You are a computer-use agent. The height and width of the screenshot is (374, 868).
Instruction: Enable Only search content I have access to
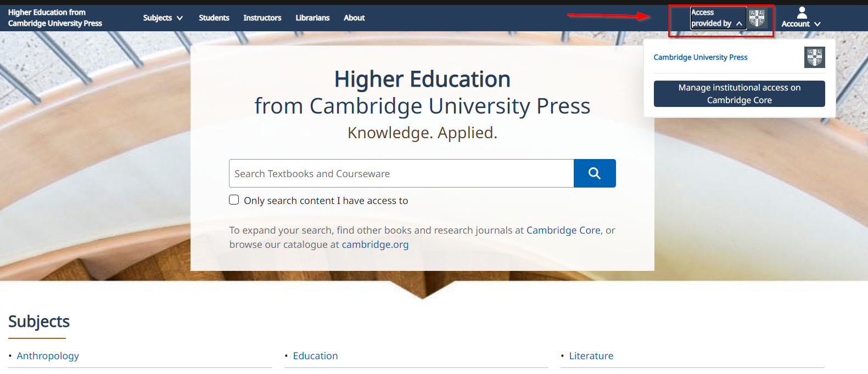[x=234, y=200]
